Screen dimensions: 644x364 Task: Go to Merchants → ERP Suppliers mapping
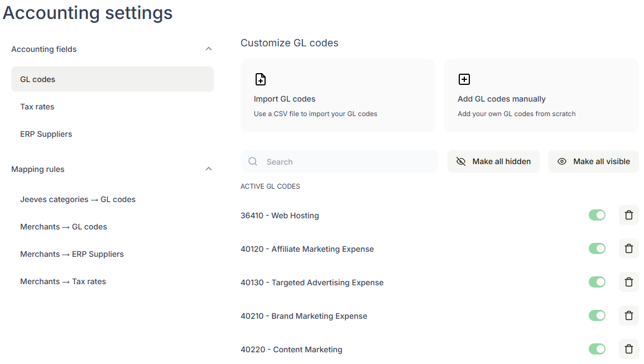tap(72, 254)
